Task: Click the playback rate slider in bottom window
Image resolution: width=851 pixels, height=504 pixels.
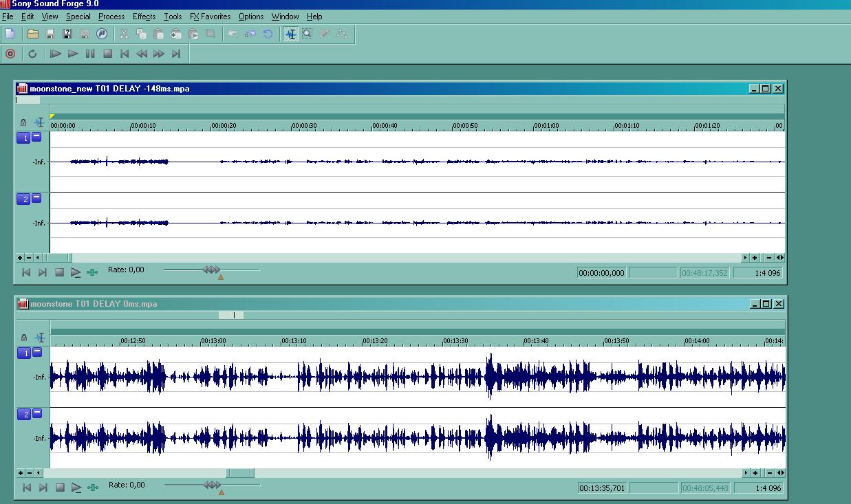Action: coord(212,485)
